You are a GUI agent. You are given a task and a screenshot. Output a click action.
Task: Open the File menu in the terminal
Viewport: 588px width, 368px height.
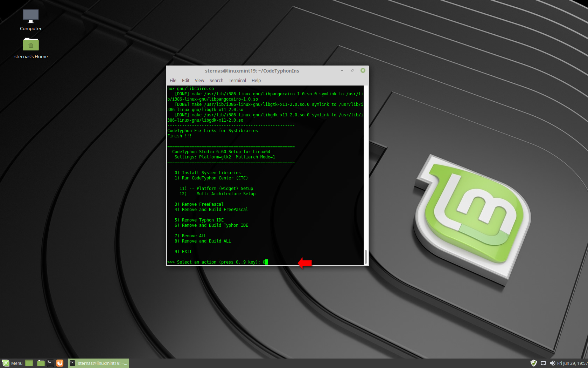click(x=173, y=81)
